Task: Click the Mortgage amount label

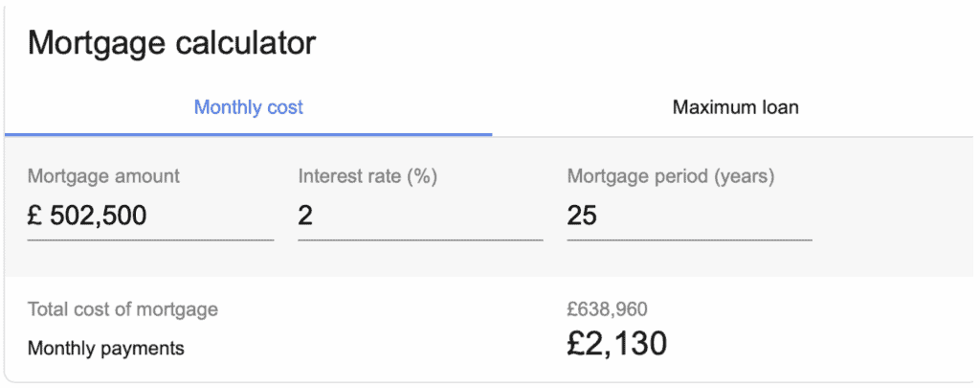Action: tap(103, 176)
